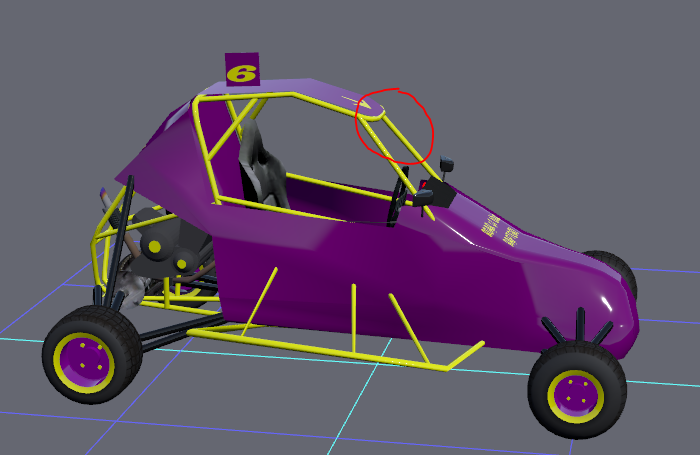Click the rear wheel's purple hub

pyautogui.click(x=84, y=363)
